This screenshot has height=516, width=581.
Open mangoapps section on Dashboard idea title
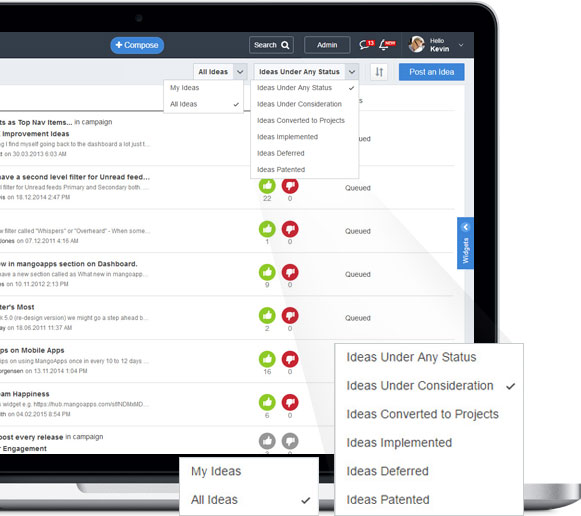point(69,264)
